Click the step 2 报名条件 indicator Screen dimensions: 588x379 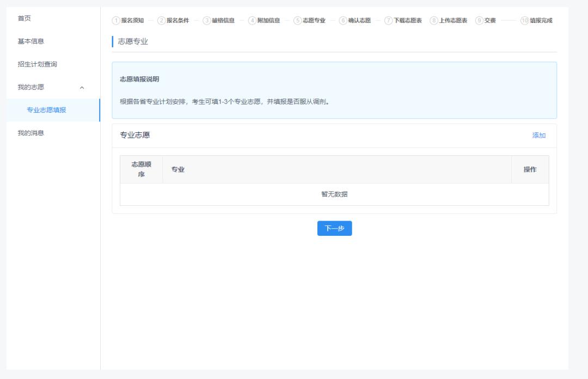tap(173, 21)
